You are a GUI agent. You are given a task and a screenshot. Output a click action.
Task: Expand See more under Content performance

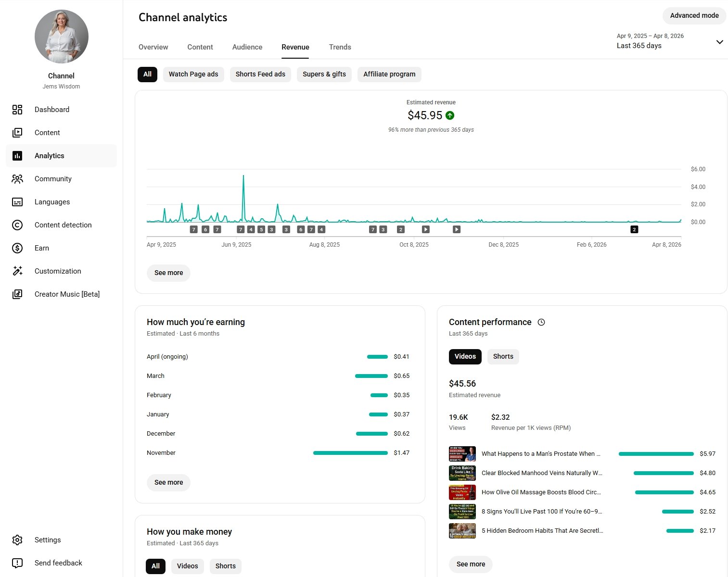[x=471, y=564]
